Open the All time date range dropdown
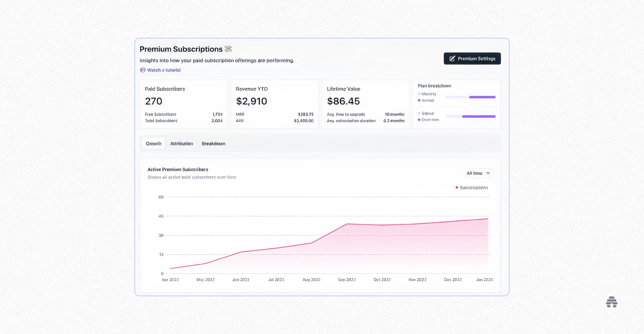The image size is (644, 334). pos(478,173)
